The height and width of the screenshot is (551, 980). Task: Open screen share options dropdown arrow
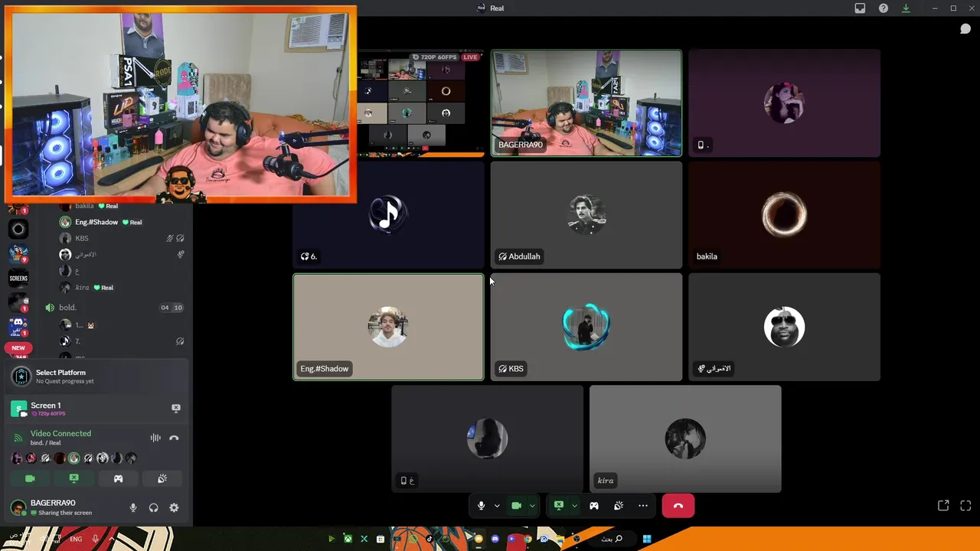point(574,506)
